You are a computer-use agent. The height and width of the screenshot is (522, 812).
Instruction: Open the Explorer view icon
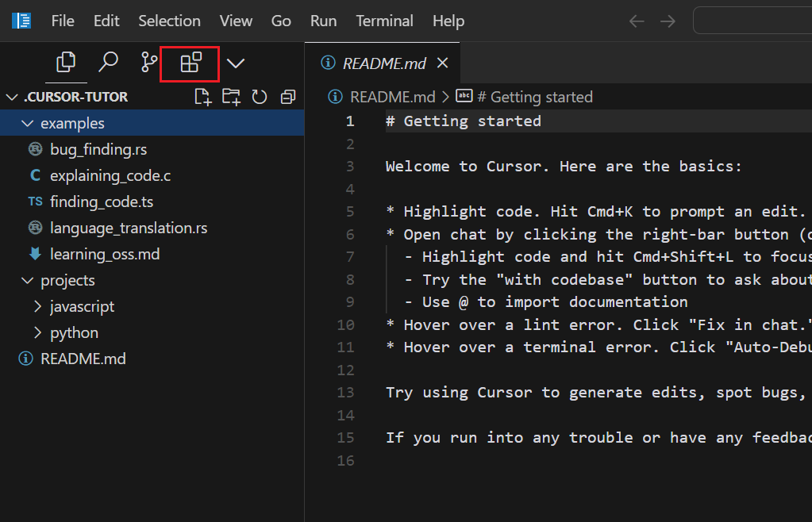[66, 63]
